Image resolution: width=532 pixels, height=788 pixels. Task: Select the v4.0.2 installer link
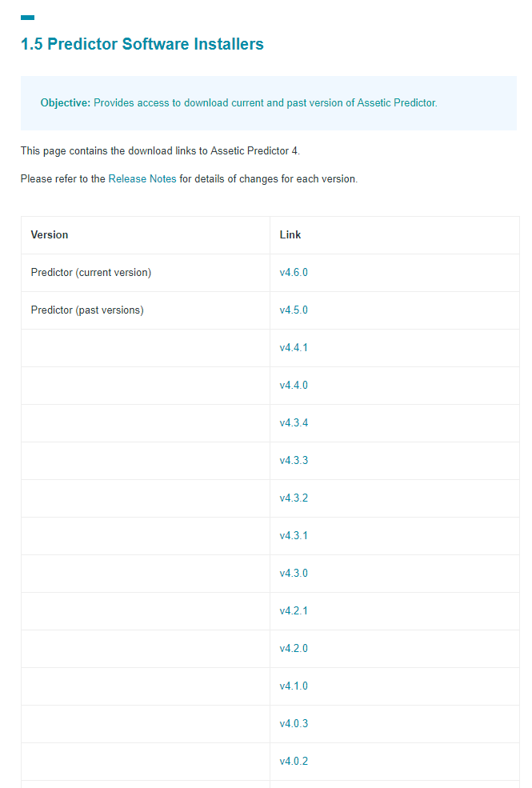coord(294,762)
